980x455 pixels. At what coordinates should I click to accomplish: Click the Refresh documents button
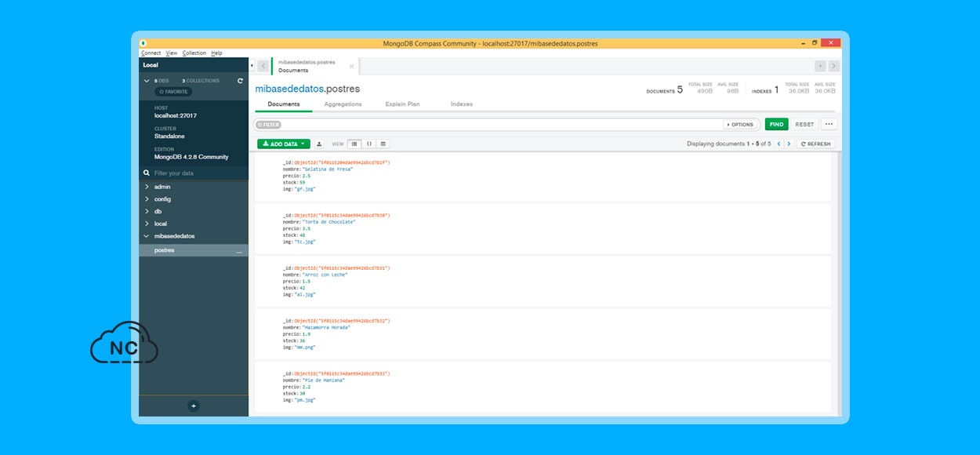(815, 144)
